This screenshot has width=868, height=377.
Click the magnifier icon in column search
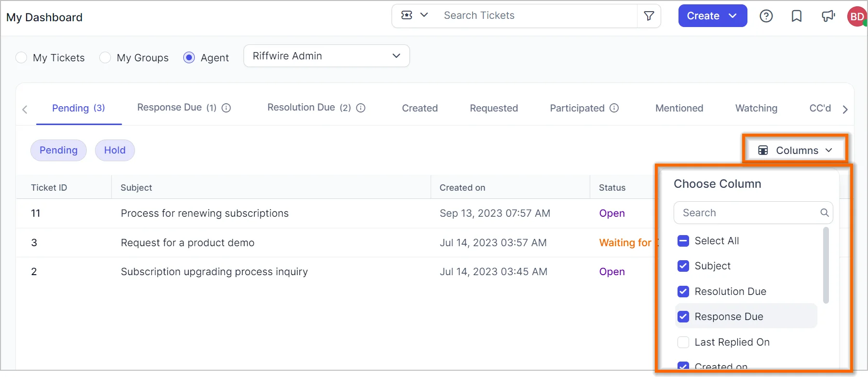(x=825, y=213)
